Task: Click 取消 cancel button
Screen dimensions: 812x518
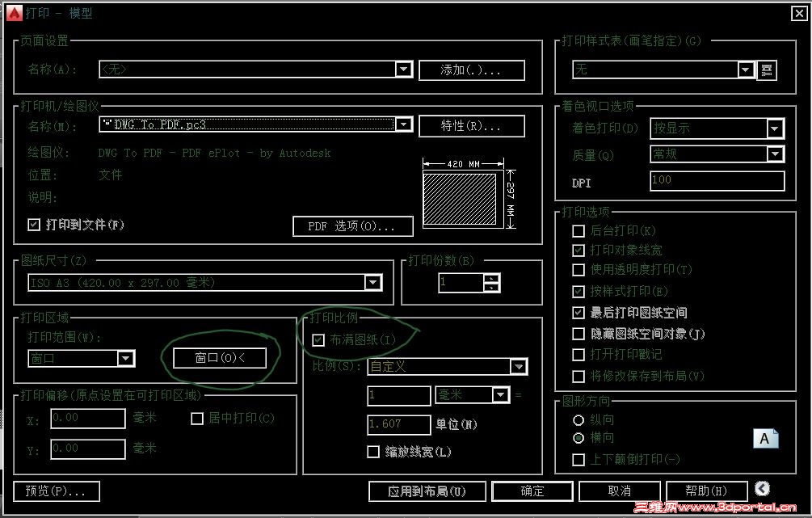Action: 620,491
